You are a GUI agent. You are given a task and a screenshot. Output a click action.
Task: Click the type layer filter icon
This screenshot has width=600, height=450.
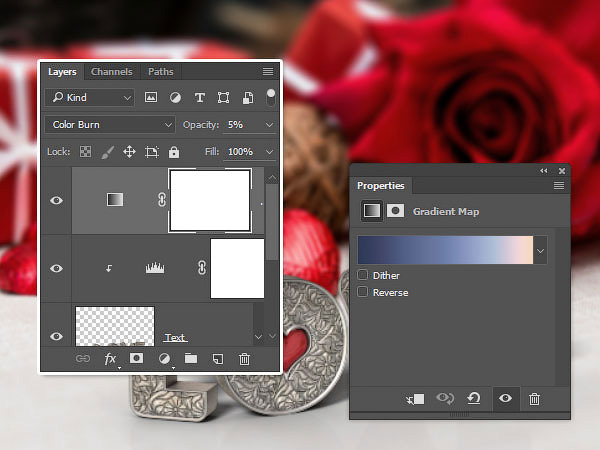(x=199, y=98)
